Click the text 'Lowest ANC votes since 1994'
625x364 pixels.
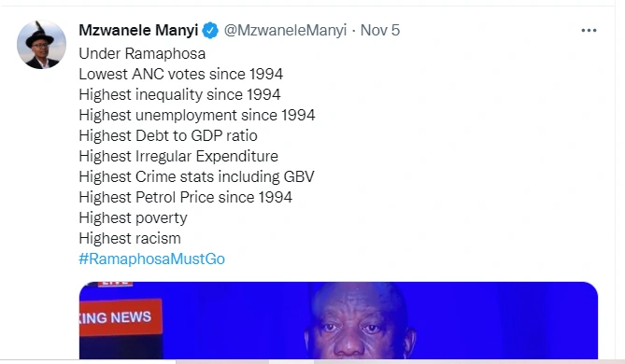coord(181,74)
